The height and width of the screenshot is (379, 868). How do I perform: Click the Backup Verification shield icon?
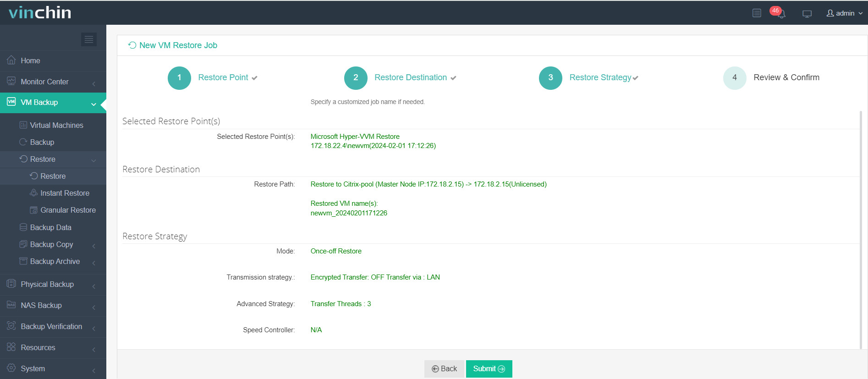click(11, 326)
